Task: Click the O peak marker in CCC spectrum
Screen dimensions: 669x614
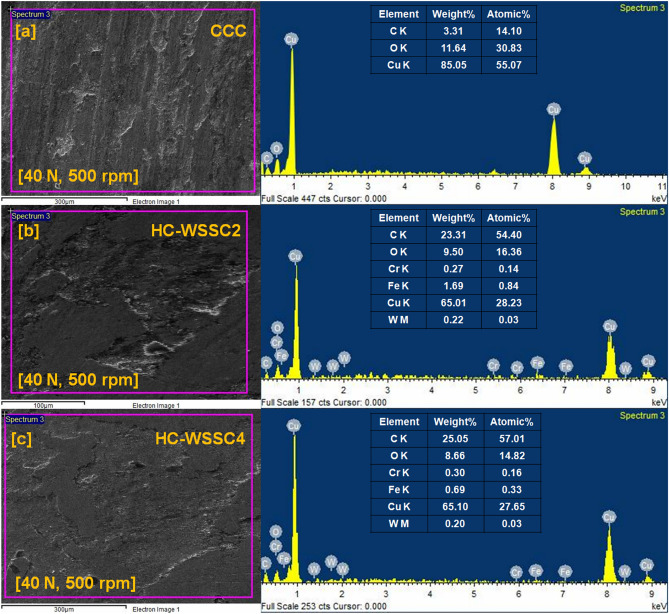Action: 276,148
